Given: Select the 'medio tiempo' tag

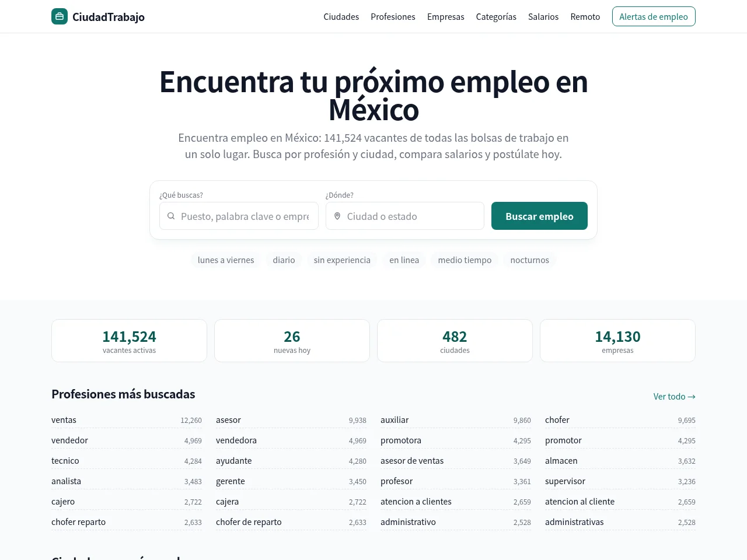Looking at the screenshot, I should 465,260.
